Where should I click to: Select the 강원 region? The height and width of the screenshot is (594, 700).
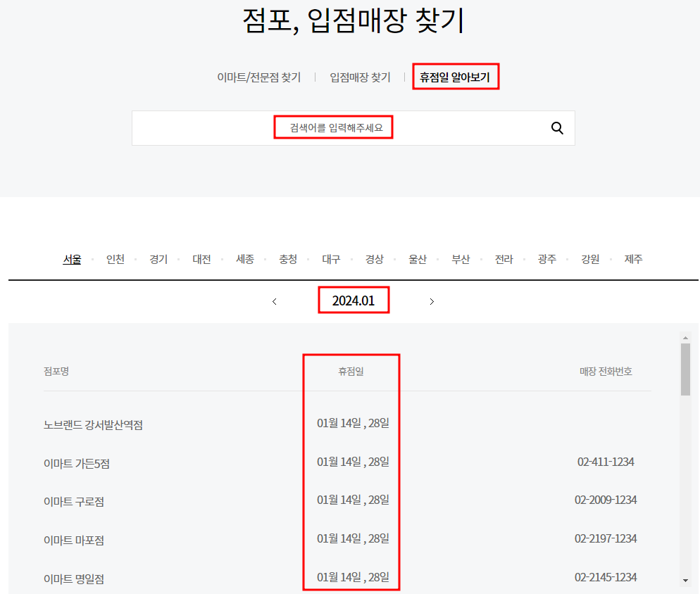point(590,258)
